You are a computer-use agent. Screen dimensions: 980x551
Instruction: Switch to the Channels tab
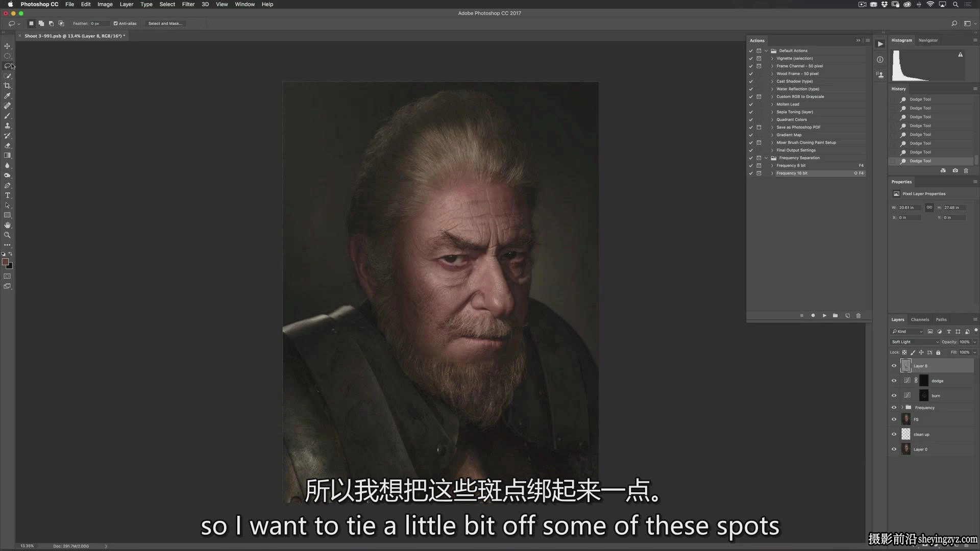point(920,320)
